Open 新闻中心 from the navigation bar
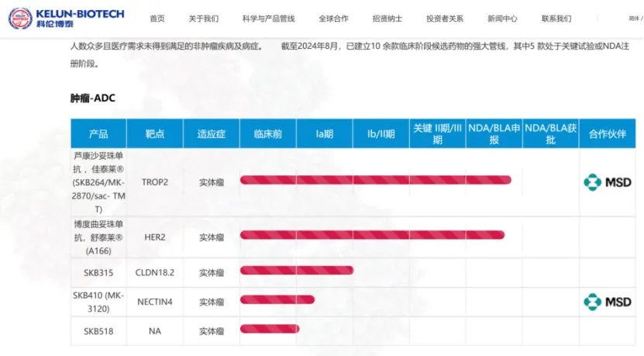 coord(502,19)
